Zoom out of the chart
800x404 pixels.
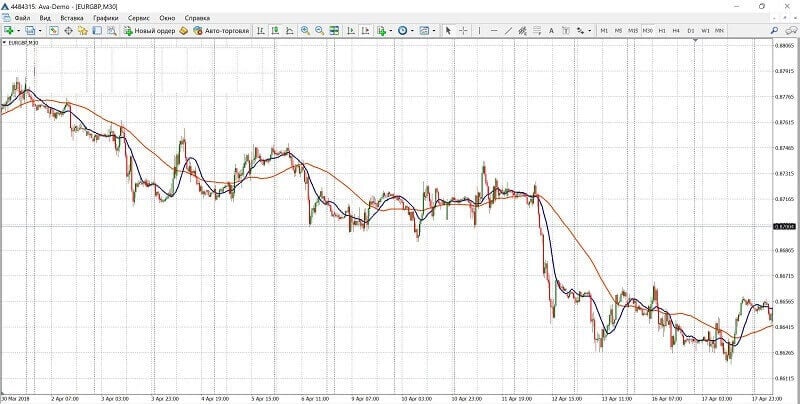point(319,31)
